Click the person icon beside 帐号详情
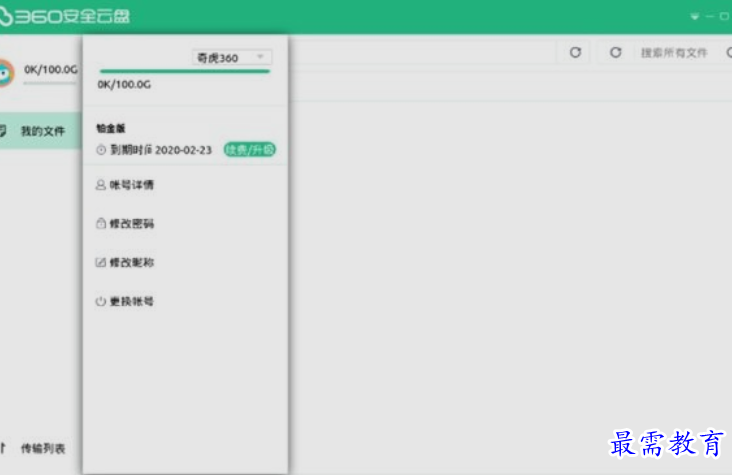Viewport: 732px width, 475px height. point(100,185)
